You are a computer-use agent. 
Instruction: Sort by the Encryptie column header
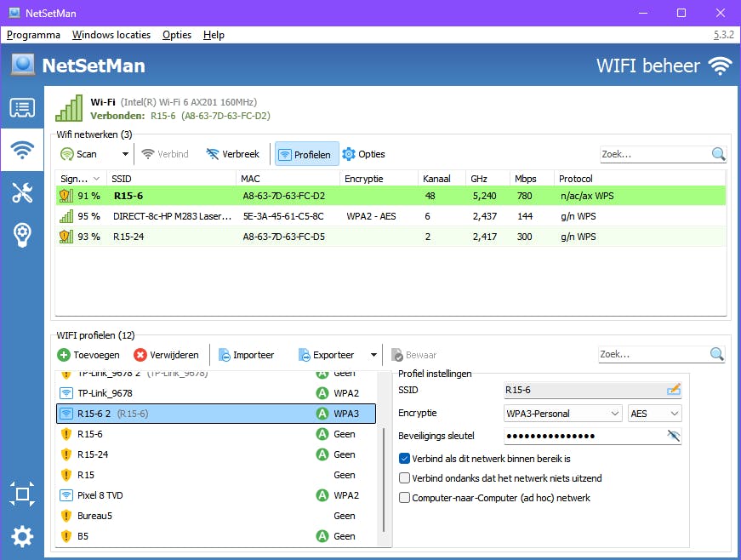coord(379,179)
